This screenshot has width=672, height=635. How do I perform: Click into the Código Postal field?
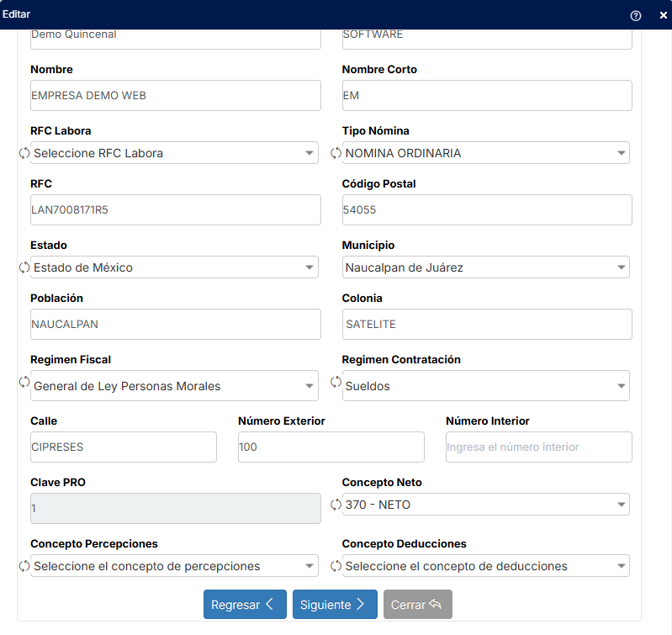[487, 210]
